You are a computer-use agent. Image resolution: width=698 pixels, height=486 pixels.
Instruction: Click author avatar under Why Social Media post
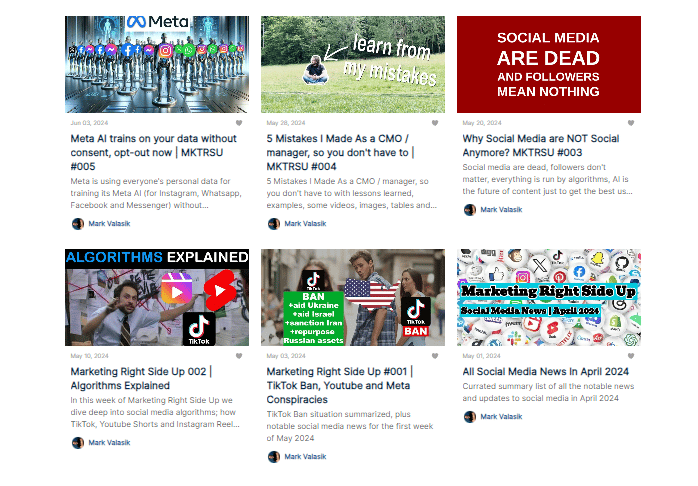[470, 210]
